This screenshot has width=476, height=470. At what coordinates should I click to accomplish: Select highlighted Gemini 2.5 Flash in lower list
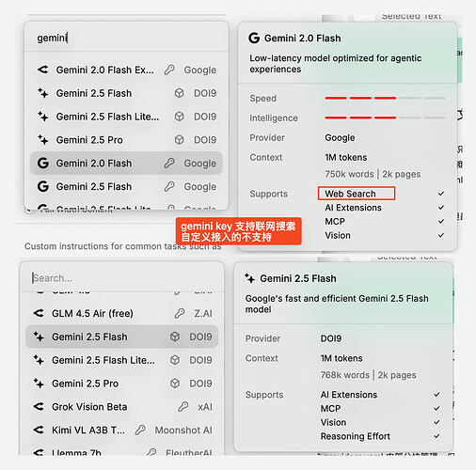(122, 337)
